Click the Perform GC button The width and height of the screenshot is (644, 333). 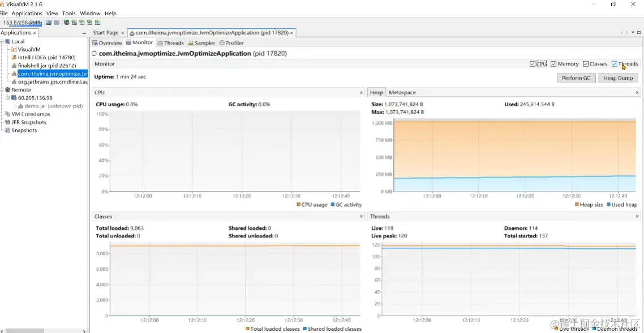pyautogui.click(x=576, y=79)
